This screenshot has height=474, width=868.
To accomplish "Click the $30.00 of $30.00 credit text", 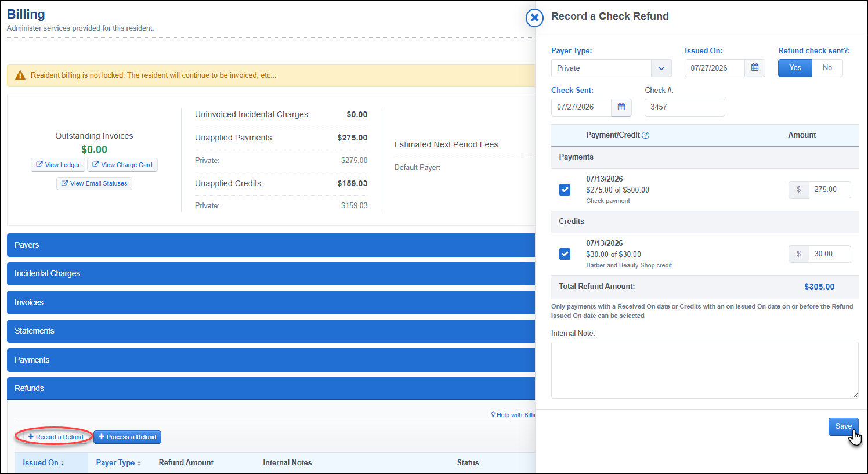I will (x=613, y=254).
